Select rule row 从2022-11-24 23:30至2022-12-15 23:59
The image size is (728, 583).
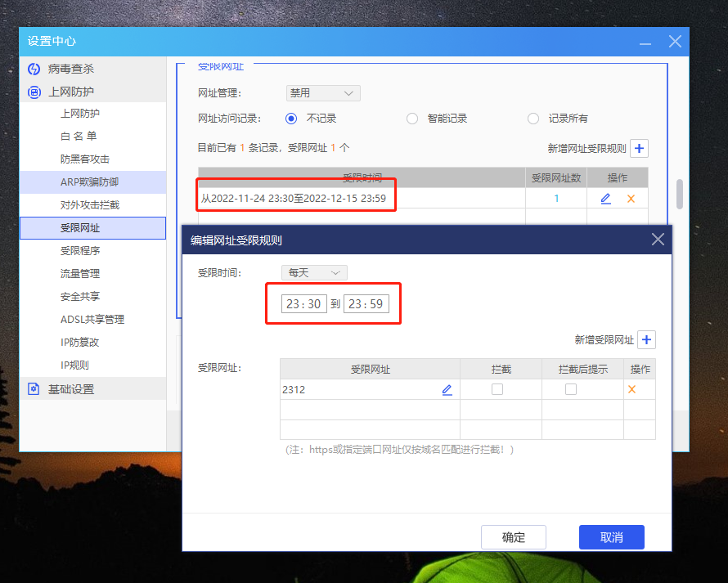pyautogui.click(x=362, y=198)
